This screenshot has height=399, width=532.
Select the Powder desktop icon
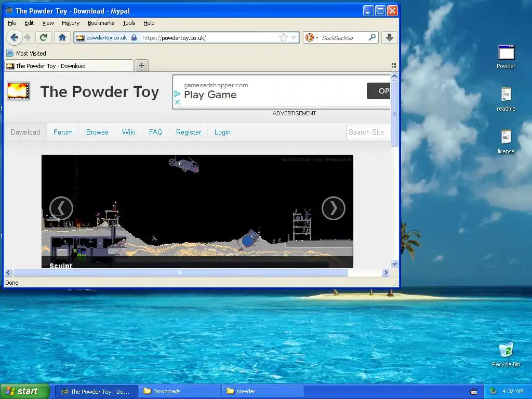click(x=506, y=57)
